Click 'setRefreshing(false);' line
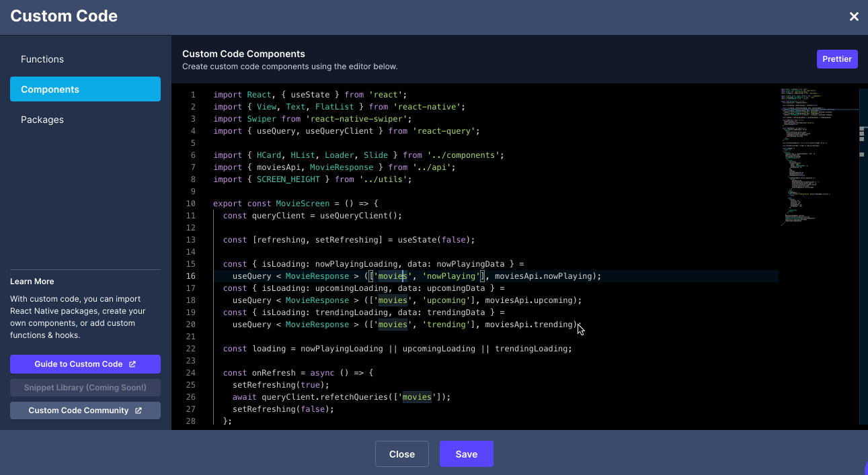The image size is (868, 475). coord(284,409)
